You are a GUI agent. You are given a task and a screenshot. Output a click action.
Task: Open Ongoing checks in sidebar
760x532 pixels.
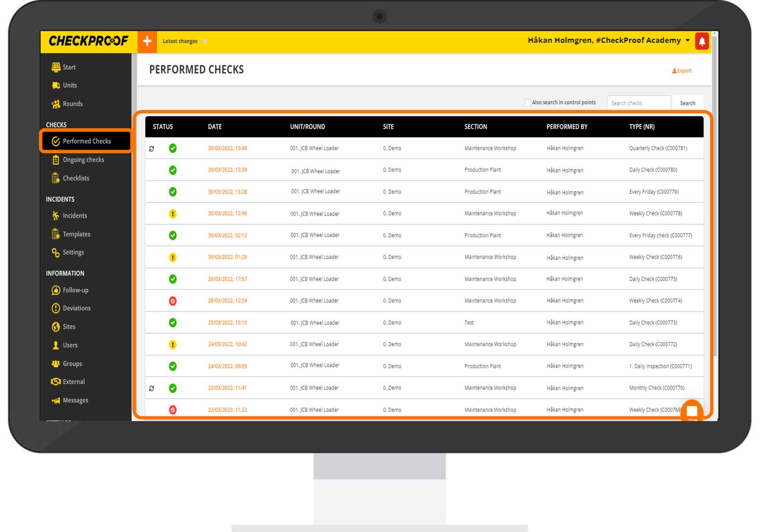83,160
